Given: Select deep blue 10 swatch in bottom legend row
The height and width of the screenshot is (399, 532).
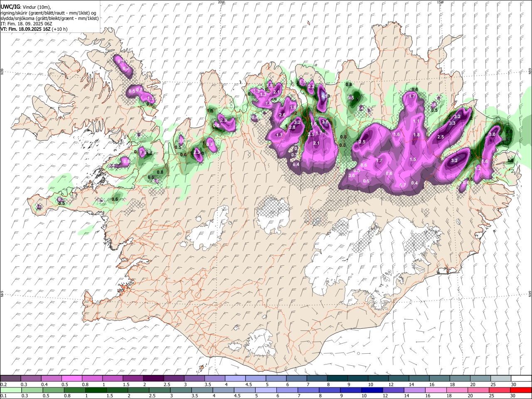Looking at the screenshot, I should click(x=372, y=390).
